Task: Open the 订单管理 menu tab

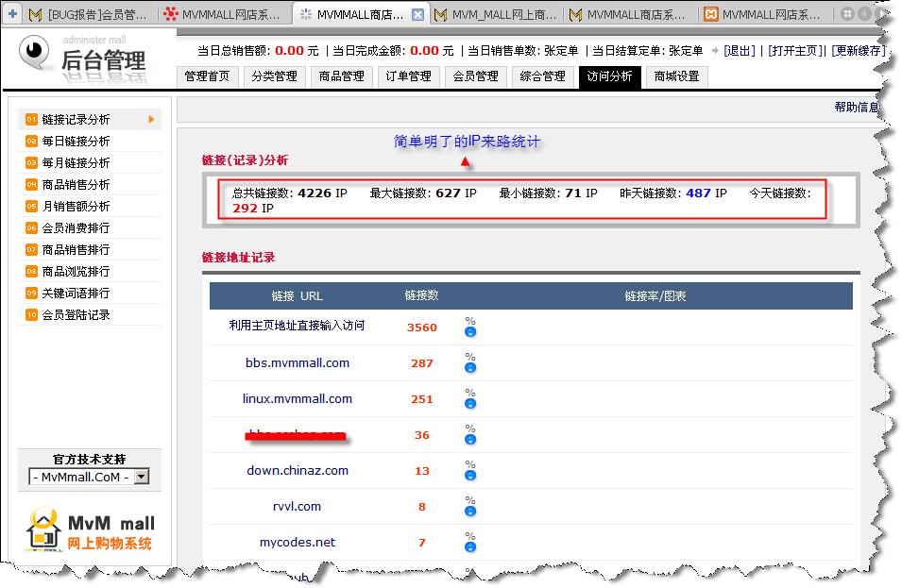Action: tap(408, 76)
